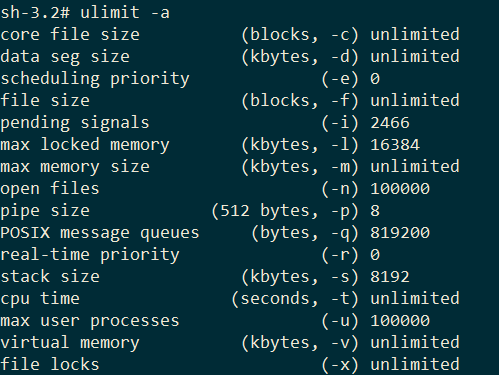Click the 'ulimit -a' command text

[x=125, y=13]
